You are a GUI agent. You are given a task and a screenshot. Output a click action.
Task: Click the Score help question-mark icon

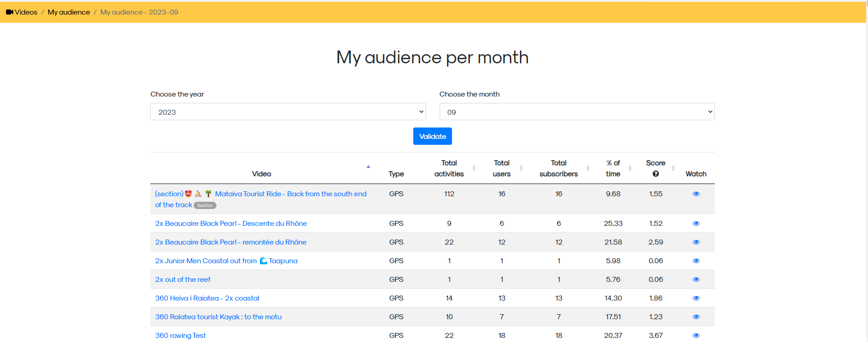click(656, 174)
